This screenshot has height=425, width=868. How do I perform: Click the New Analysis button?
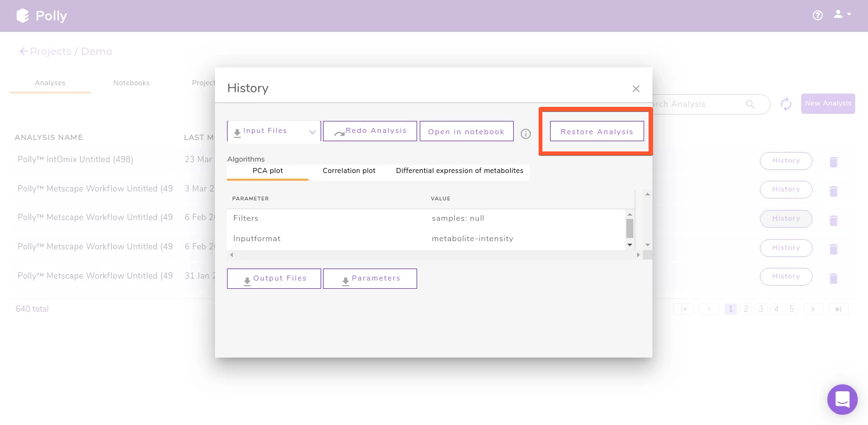pyautogui.click(x=828, y=104)
